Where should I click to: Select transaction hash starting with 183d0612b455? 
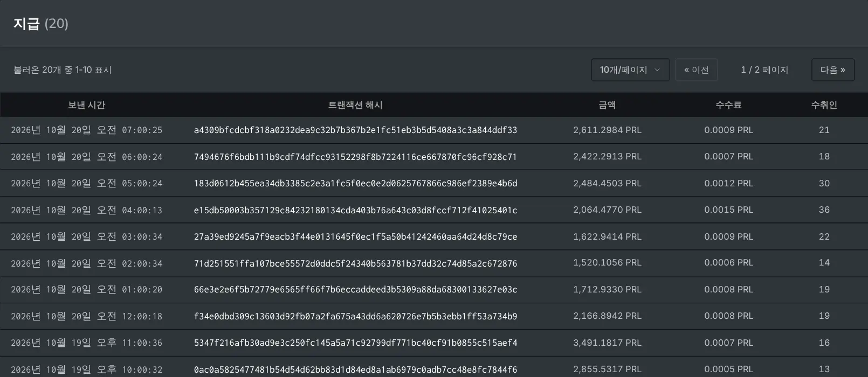(x=355, y=183)
